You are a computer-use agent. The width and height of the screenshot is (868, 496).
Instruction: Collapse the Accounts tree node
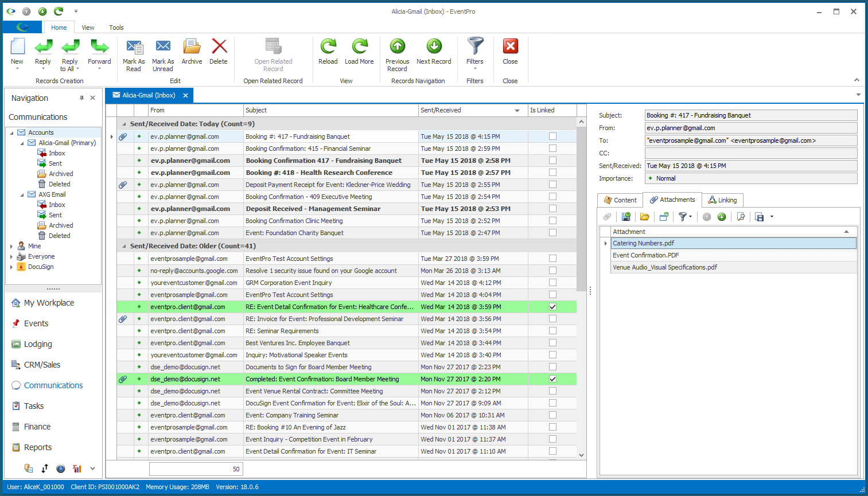pos(11,132)
